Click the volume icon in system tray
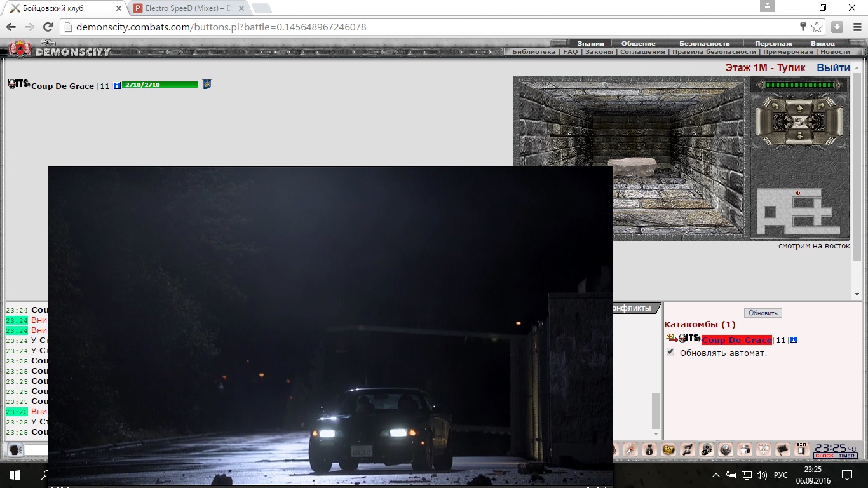Image resolution: width=868 pixels, height=488 pixels. point(762,475)
